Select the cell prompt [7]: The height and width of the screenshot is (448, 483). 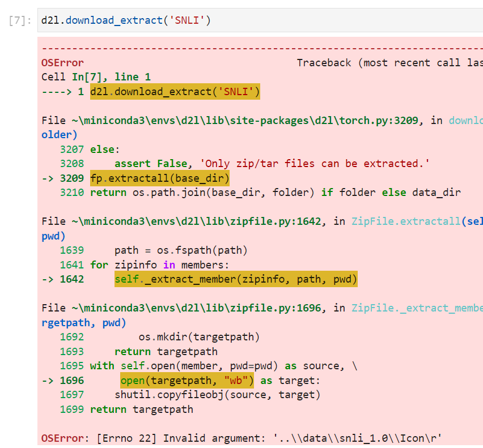[x=20, y=20]
